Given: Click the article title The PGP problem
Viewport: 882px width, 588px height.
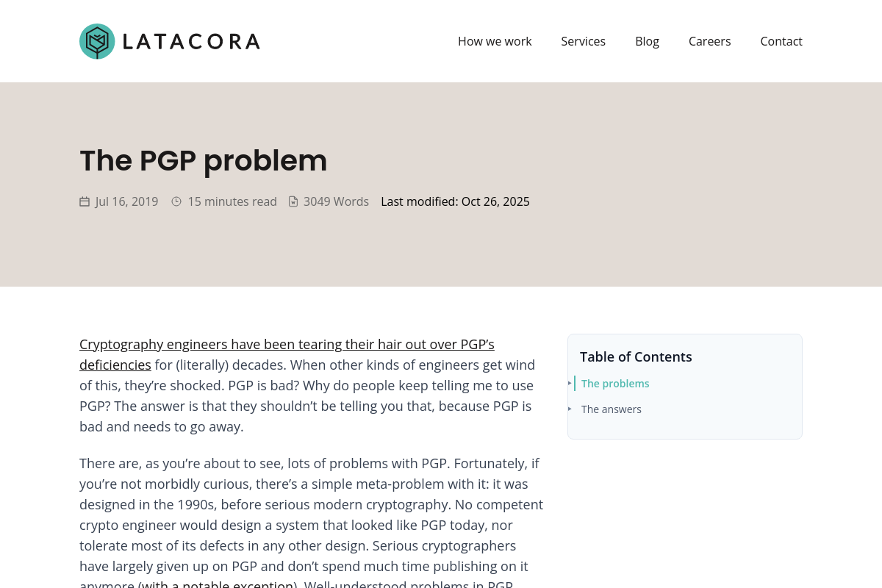Looking at the screenshot, I should click(x=203, y=160).
